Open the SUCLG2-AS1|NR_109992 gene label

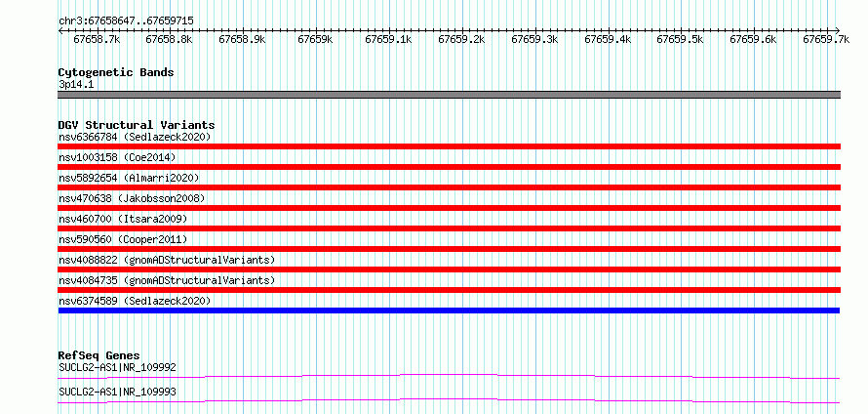tap(117, 367)
